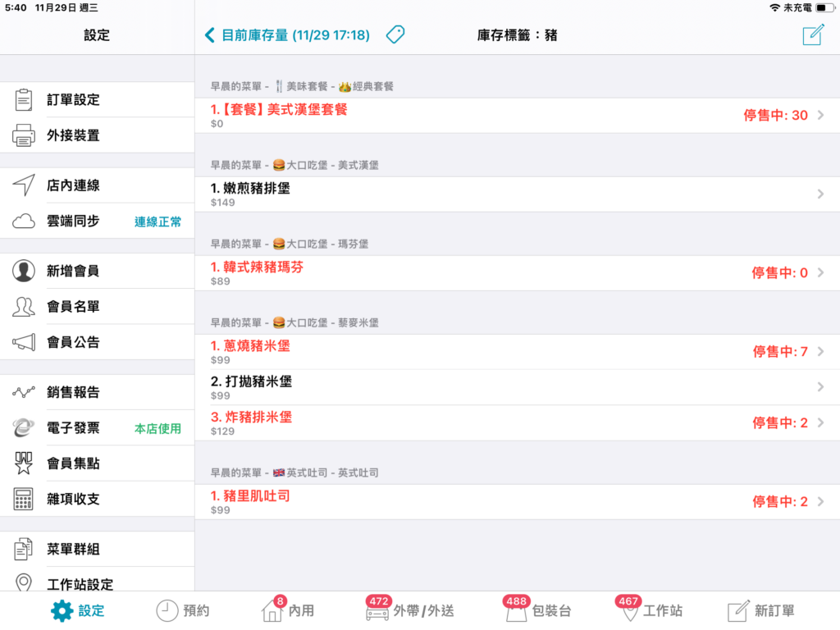Viewport: 840px width, 630px height.
Task: Tap the house icon for 內用
Action: pyautogui.click(x=272, y=610)
